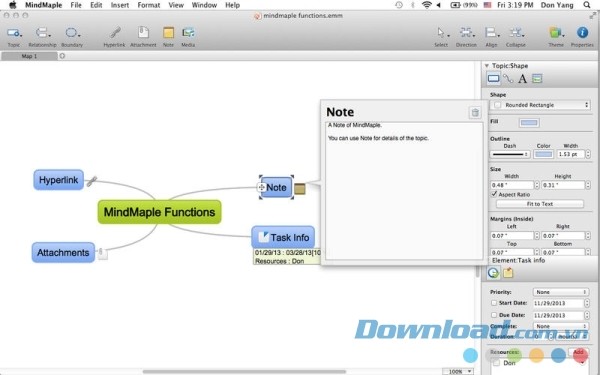Open the Priority dropdown
Image resolution: width=600 pixels, height=375 pixels.
[561, 292]
